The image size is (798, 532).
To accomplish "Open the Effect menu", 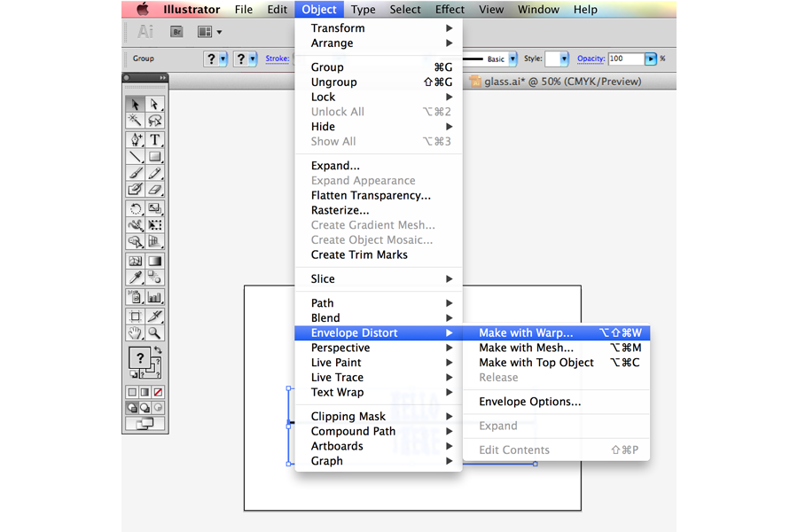I will click(450, 9).
